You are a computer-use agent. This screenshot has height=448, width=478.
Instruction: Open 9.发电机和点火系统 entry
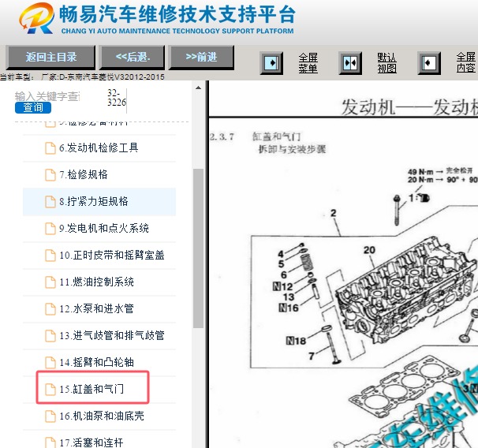pos(99,228)
